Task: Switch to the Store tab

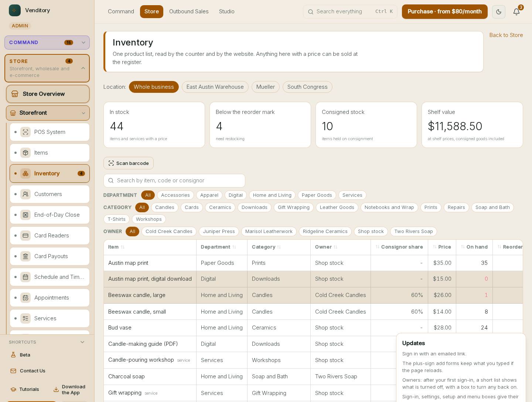Action: tap(151, 12)
